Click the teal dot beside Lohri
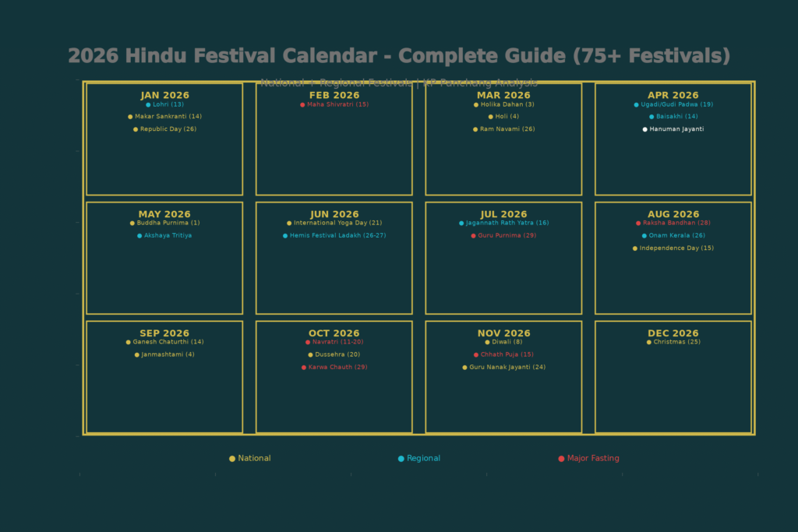 [x=148, y=104]
